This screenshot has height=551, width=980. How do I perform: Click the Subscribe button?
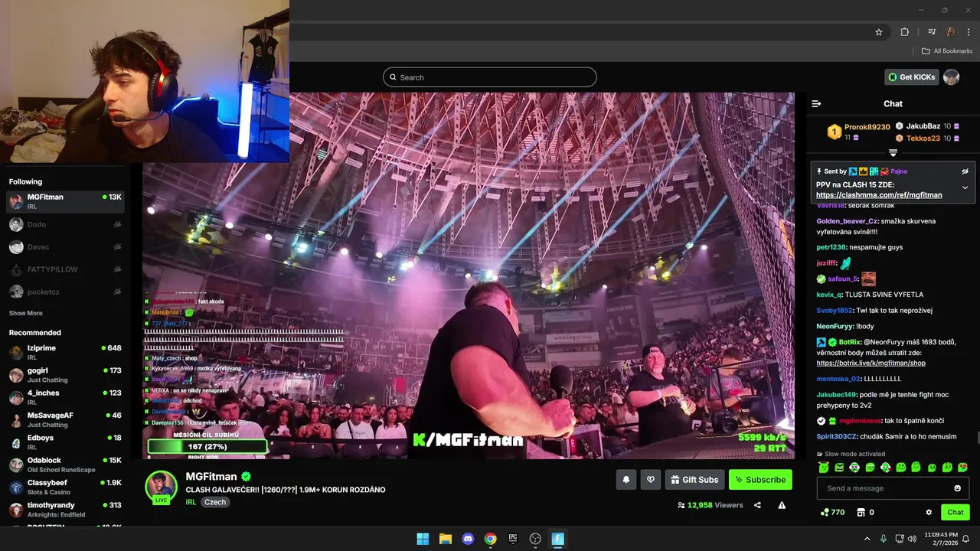[x=760, y=480]
